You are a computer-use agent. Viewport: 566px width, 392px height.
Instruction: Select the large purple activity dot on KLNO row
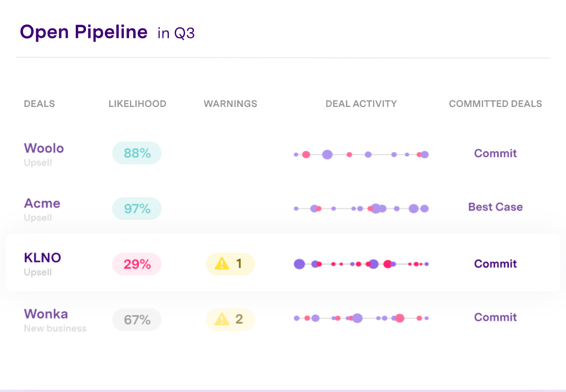[x=299, y=264]
